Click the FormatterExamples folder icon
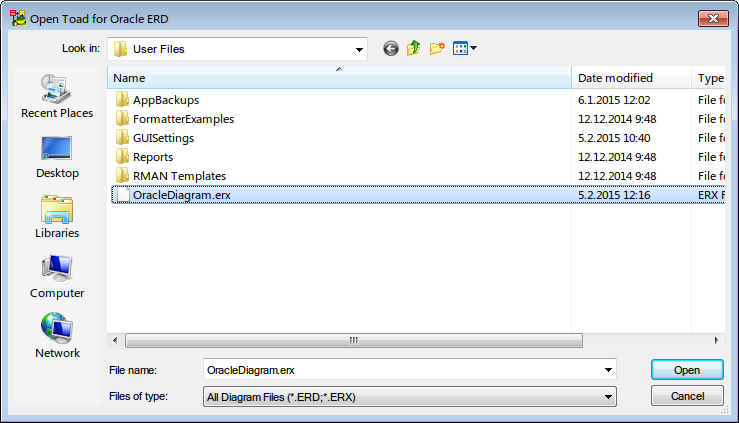739x423 pixels. (x=122, y=118)
